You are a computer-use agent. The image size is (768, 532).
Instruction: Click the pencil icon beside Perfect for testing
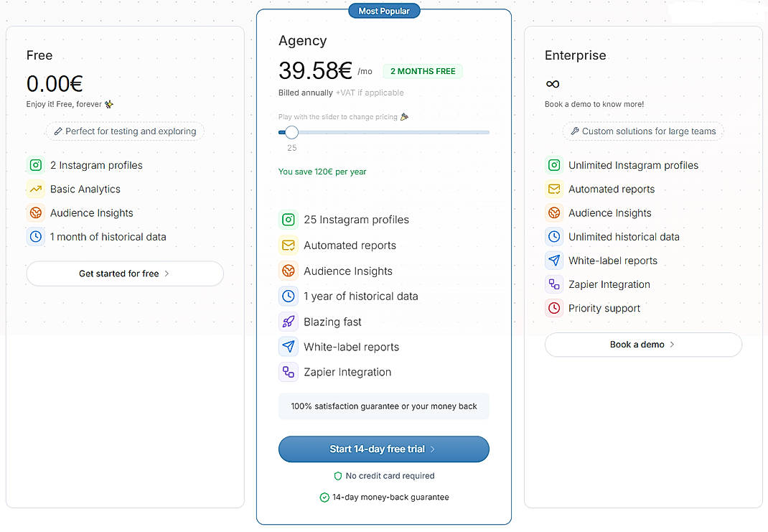click(58, 131)
